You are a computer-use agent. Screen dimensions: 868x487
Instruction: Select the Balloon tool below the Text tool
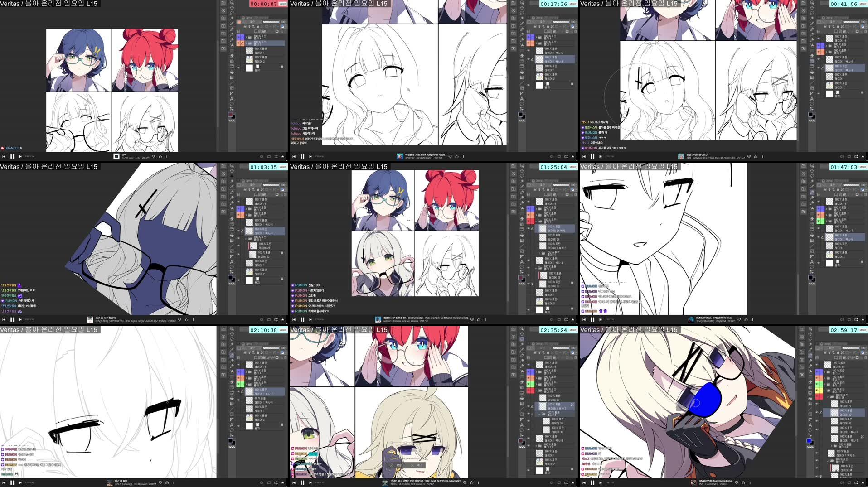[231, 103]
